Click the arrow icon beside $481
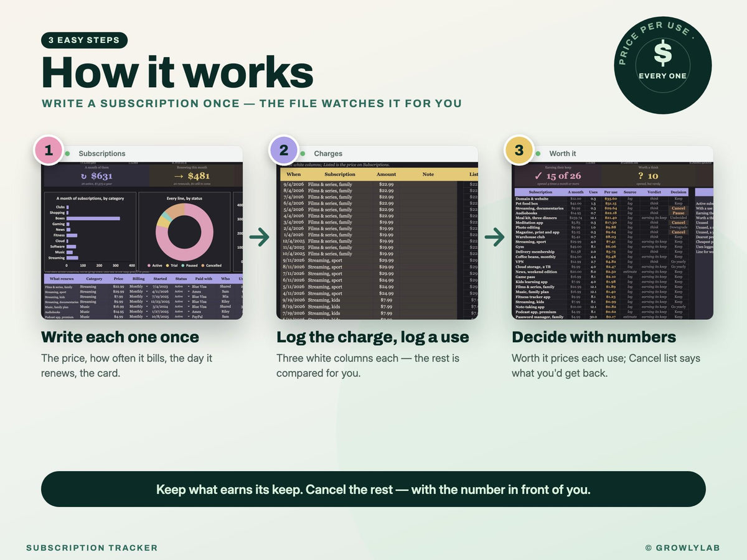This screenshot has width=747, height=560. (x=179, y=176)
